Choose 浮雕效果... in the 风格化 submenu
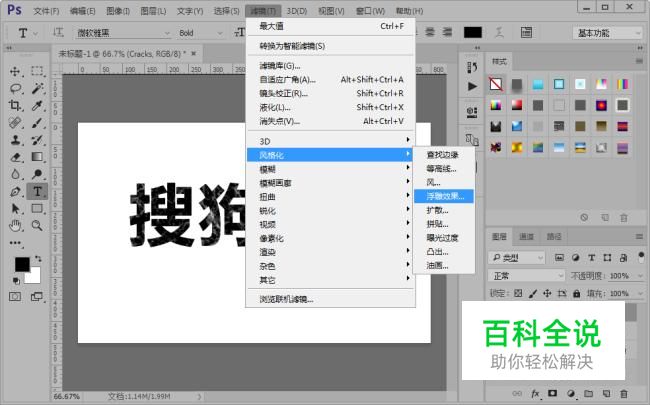Screen dimensions: 650x405 (x=444, y=196)
